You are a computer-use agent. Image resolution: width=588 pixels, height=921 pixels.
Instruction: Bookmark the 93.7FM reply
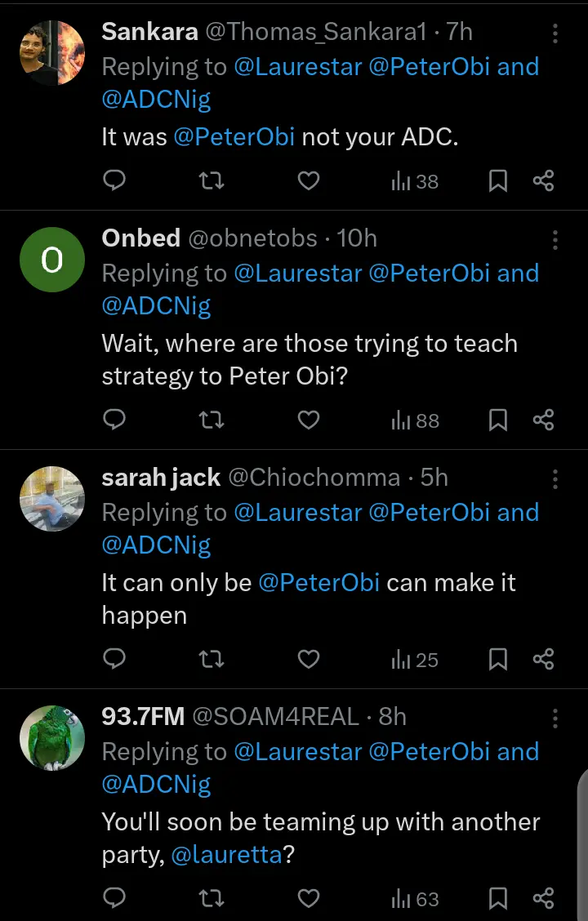[x=498, y=899]
